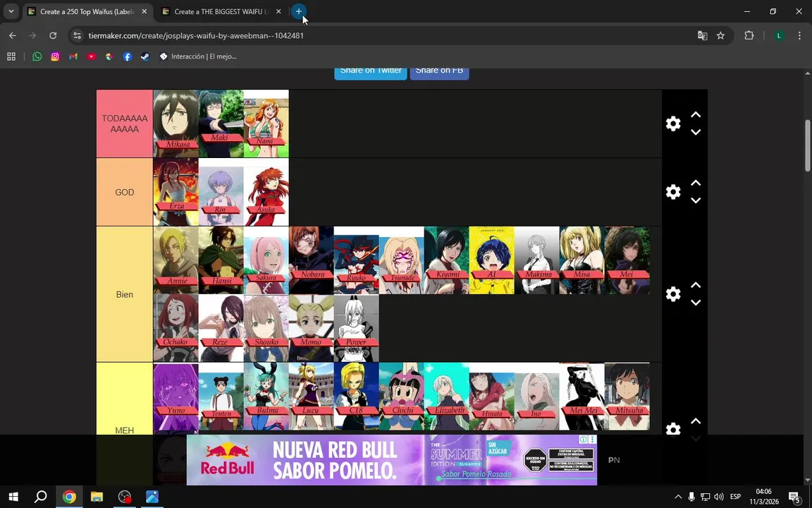This screenshot has width=812, height=508.
Task: Open Chrome profile L avatar
Action: 779,35
